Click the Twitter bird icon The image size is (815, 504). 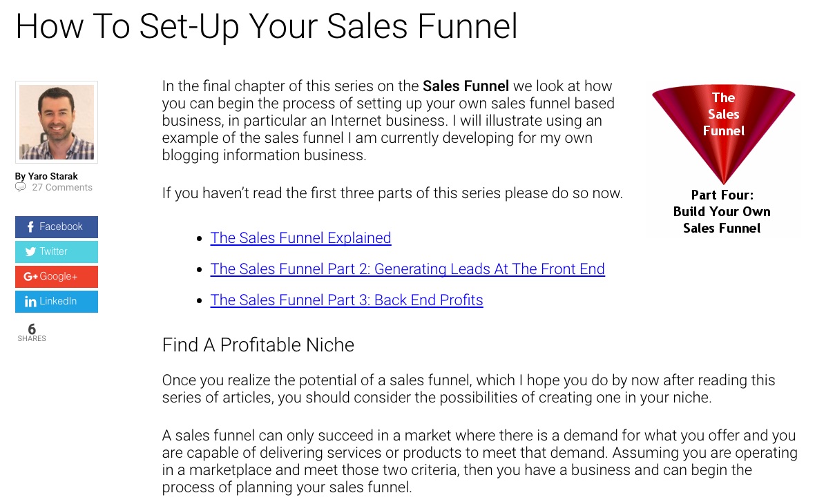[30, 252]
